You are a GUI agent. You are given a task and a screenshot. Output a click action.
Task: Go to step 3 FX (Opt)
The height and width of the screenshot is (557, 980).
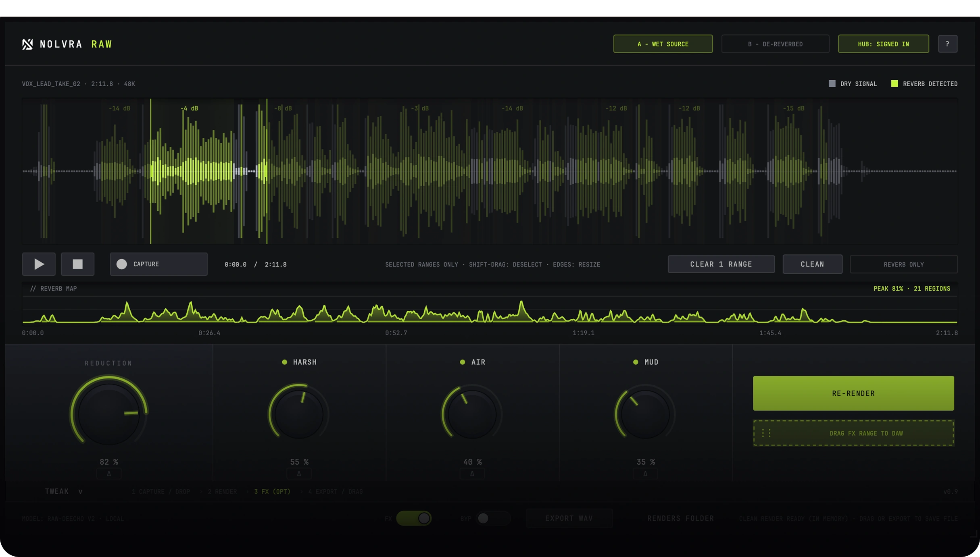[272, 492]
